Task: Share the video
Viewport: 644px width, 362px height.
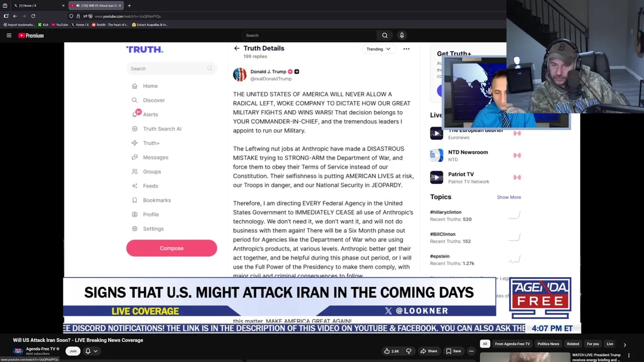Action: [429, 351]
